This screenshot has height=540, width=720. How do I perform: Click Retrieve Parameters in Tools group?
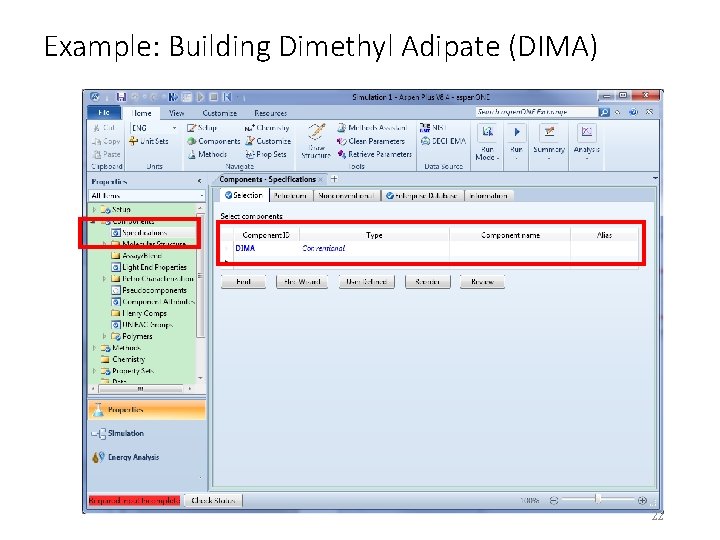click(x=374, y=154)
